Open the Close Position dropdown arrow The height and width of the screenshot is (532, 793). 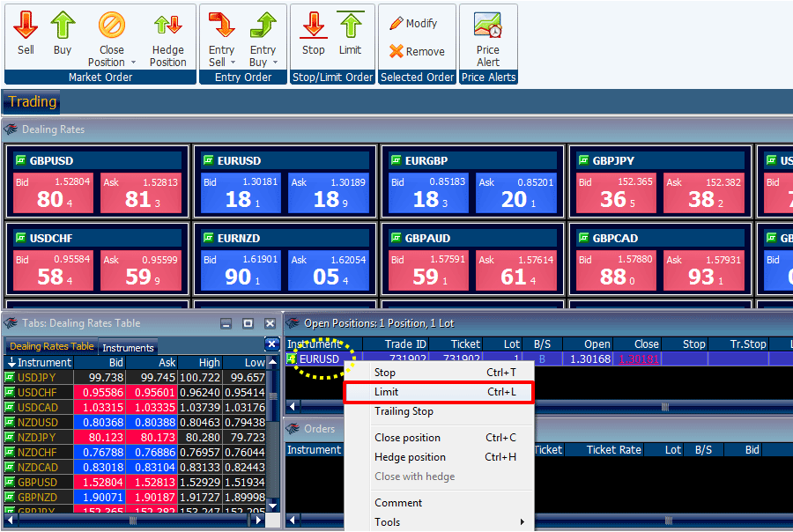point(133,63)
